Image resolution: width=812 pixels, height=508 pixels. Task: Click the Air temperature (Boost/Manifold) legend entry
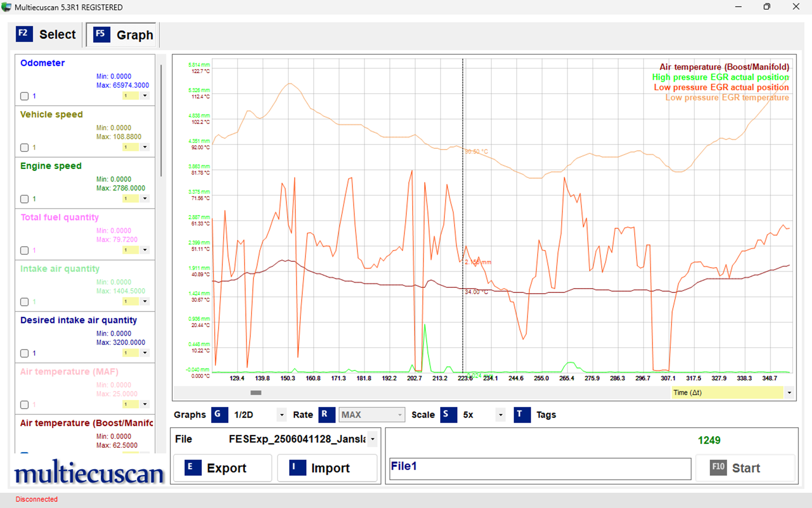(x=724, y=67)
